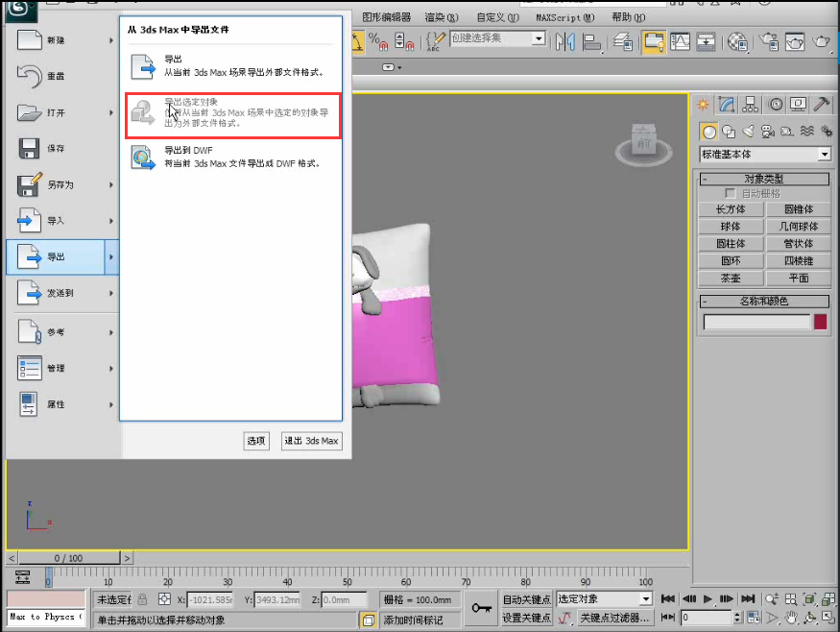
Task: Click the timeline mark at frame 50
Action: click(x=348, y=582)
